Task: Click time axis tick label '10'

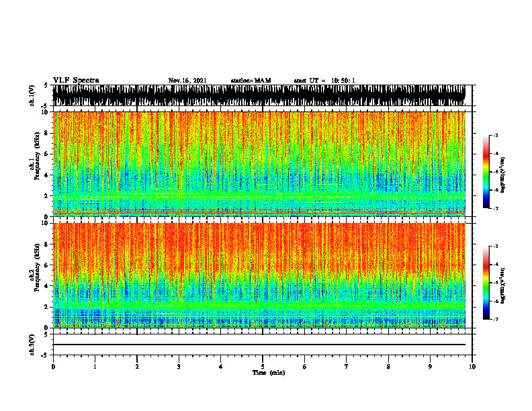Action: click(x=472, y=367)
